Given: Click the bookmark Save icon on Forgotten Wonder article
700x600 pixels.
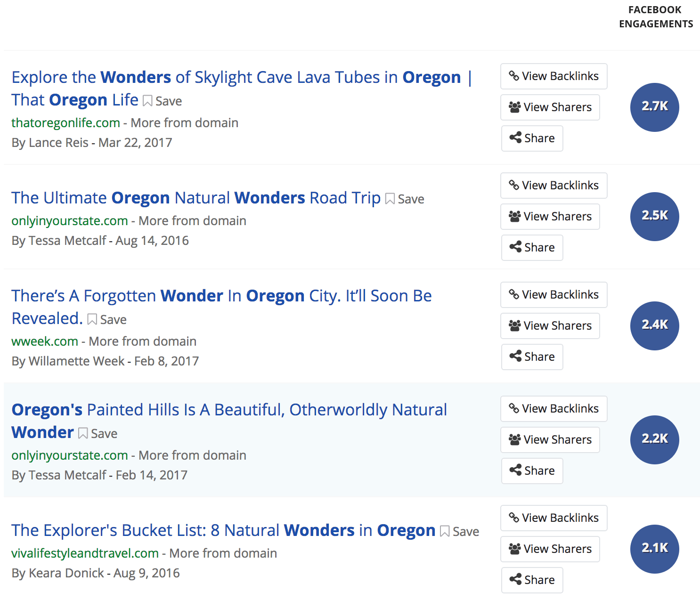Looking at the screenshot, I should pyautogui.click(x=92, y=319).
